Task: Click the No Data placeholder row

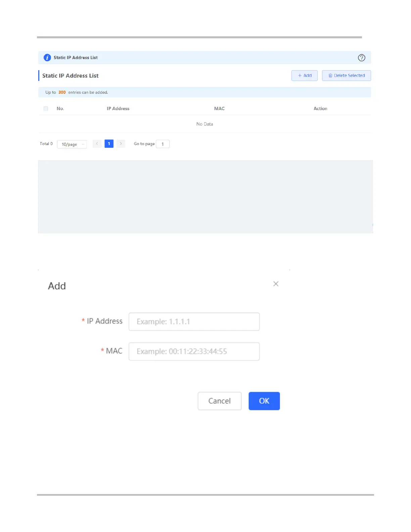Action: point(204,124)
